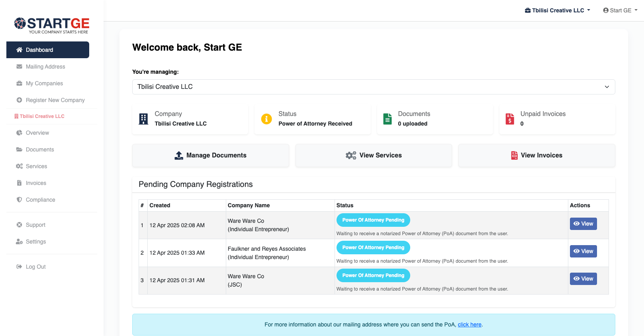This screenshot has height=336, width=644.
Task: View the Faulkner and Reyes Associates registration
Action: (583, 251)
